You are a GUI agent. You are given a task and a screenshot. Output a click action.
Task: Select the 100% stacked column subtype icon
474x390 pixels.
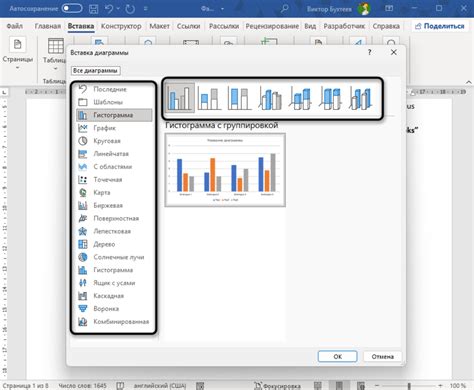click(x=239, y=98)
